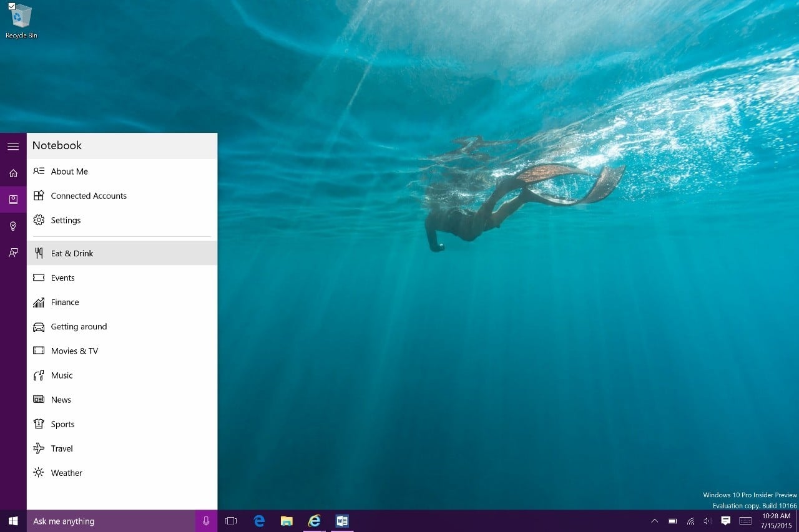Screen dimensions: 799x532
Task: Open File Explorer from the taskbar
Action: coord(287,521)
